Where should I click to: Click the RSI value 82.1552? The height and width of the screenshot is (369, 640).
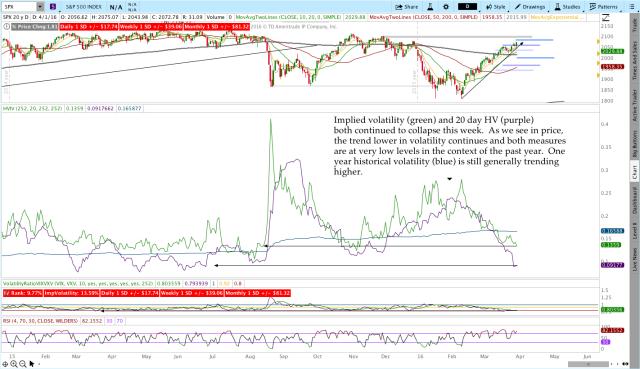[x=92, y=321]
